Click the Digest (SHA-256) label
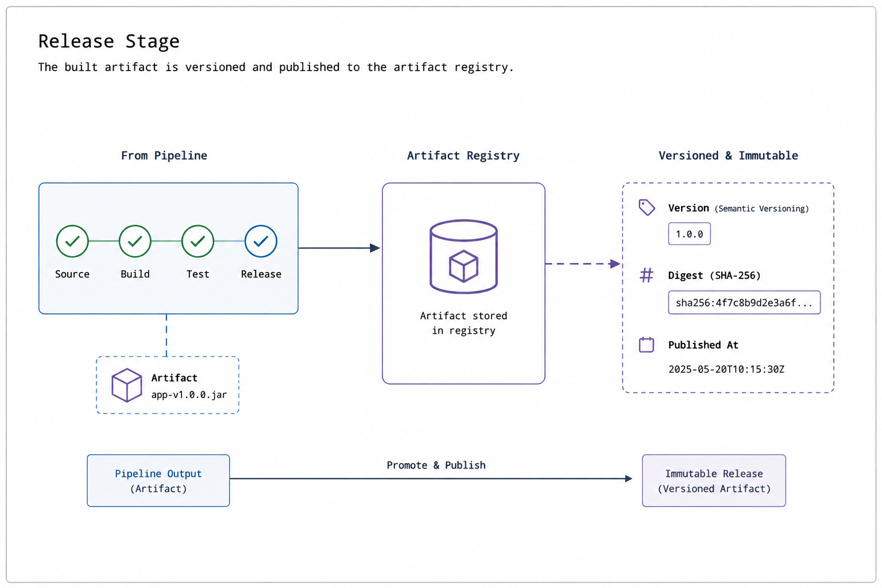882x588 pixels. 714,276
